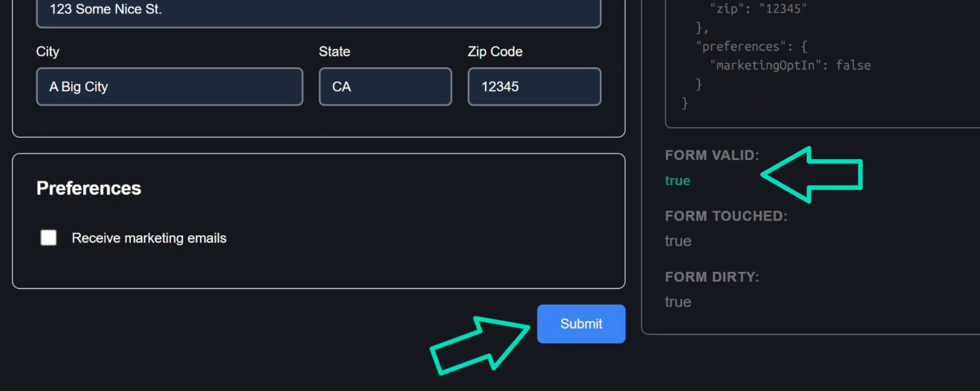Viewport: 980px width, 391px height.
Task: Select the State field containing CA
Action: click(x=384, y=87)
